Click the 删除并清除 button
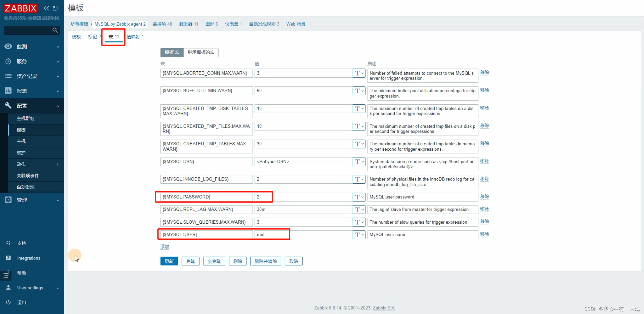The width and height of the screenshot is (644, 314). pos(265,261)
